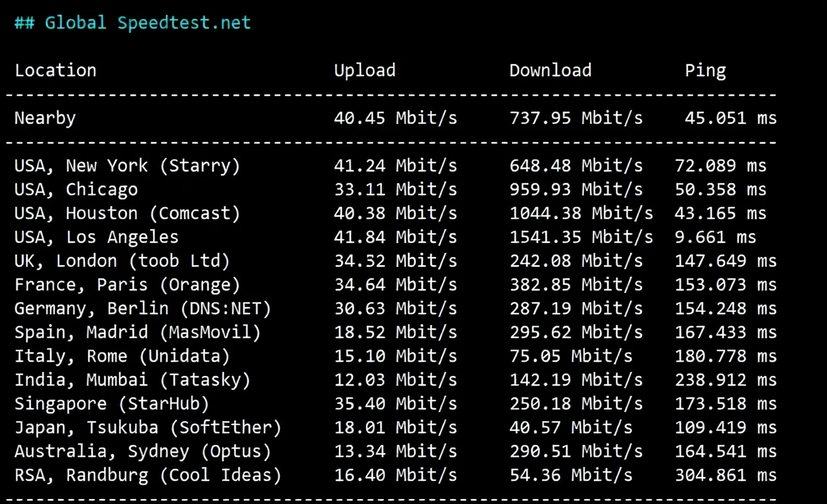Select the Italy, Rome (Unidata) line
Viewport: 827px width, 504px height.
pos(396,356)
